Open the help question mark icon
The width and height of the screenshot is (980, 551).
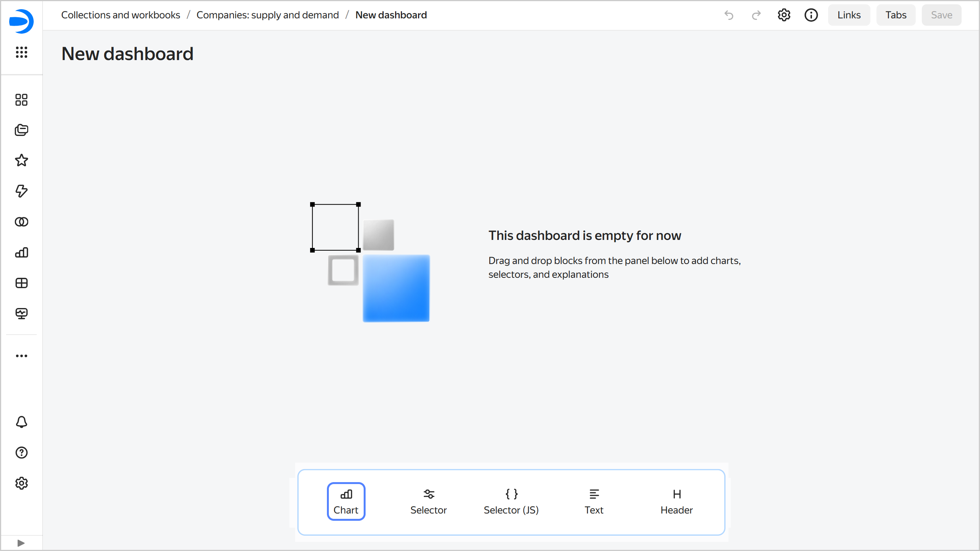point(21,453)
